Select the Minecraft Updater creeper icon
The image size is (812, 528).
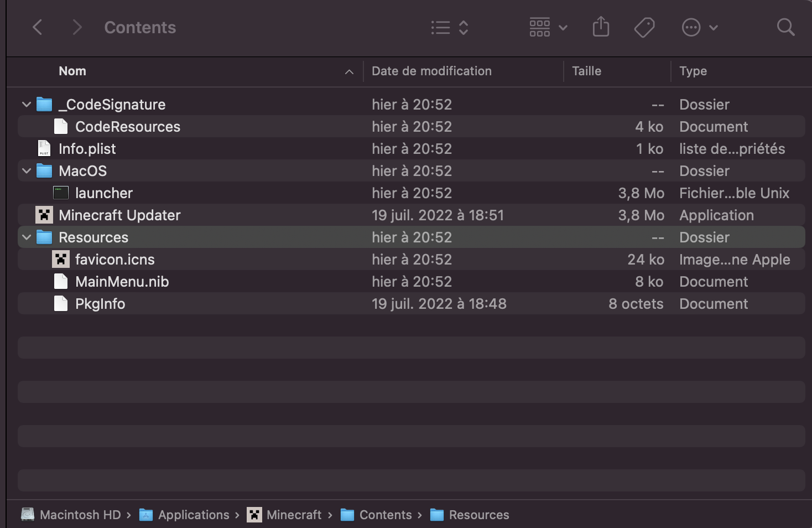pyautogui.click(x=44, y=215)
